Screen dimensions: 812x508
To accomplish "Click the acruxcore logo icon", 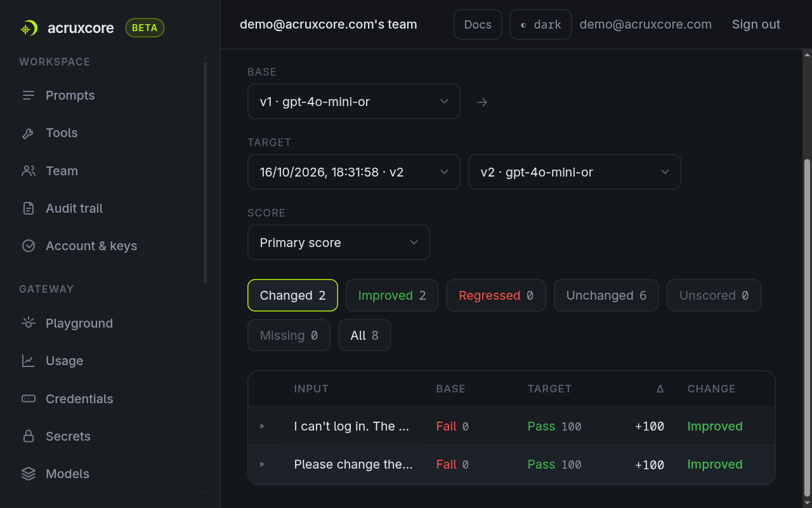I will pos(29,28).
